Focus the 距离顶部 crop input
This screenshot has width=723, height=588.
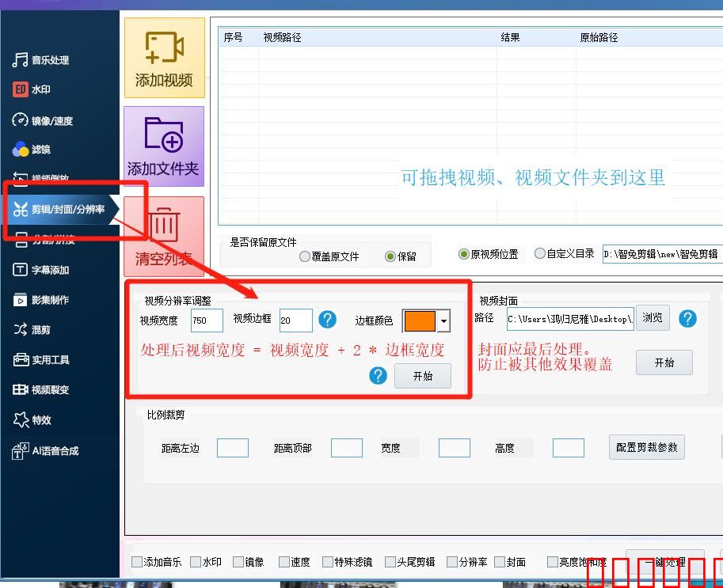346,448
